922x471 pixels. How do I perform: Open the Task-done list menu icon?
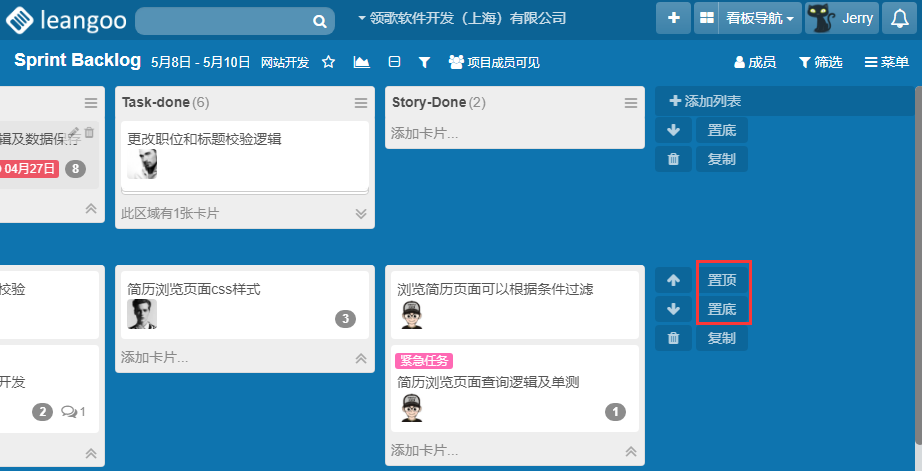pos(361,103)
